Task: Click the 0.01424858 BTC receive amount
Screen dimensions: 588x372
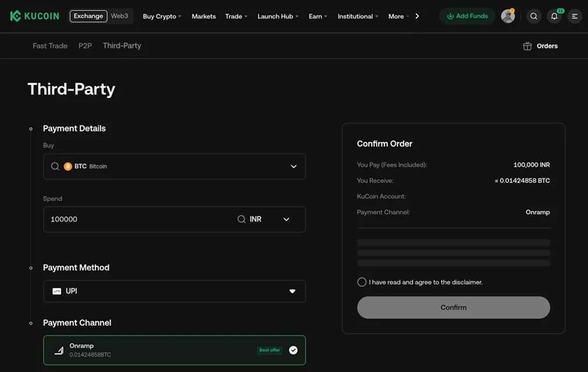Action: click(x=522, y=181)
